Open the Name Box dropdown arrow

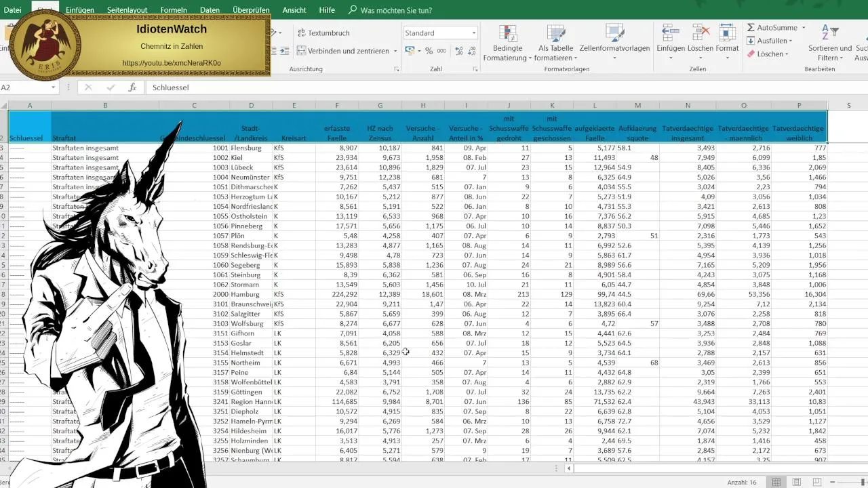click(x=53, y=87)
